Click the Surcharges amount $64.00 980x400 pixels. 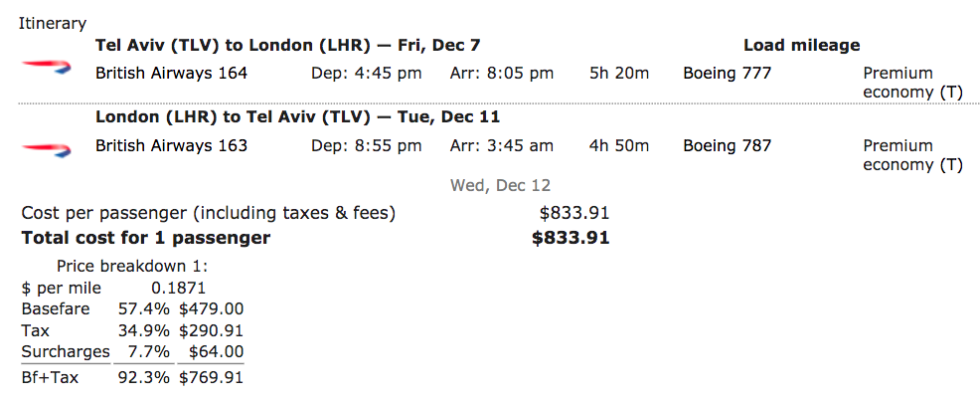tap(217, 351)
